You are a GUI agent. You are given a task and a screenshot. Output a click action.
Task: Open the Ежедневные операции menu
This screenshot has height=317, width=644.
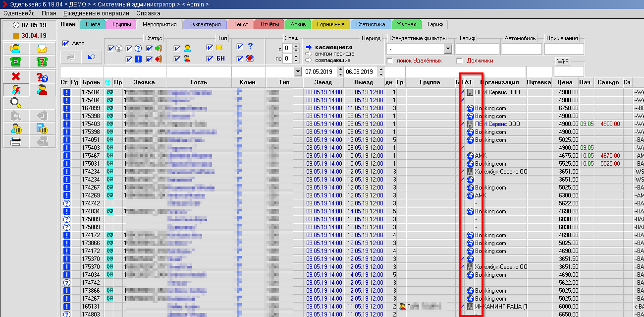[x=96, y=13]
